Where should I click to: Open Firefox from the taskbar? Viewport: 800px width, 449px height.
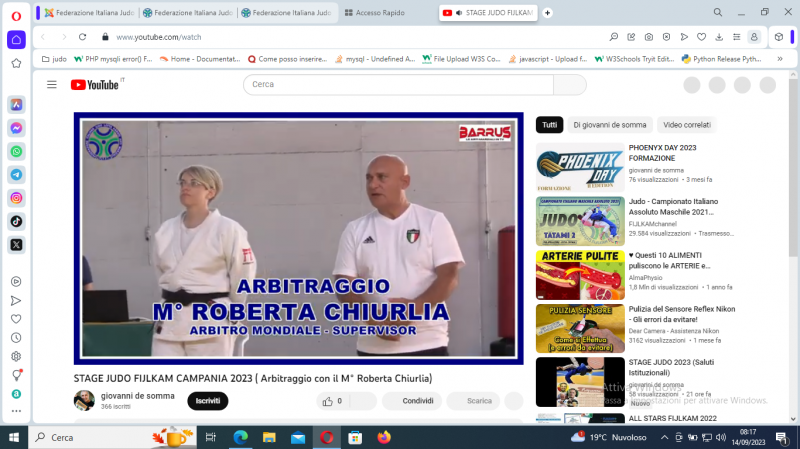(x=384, y=437)
